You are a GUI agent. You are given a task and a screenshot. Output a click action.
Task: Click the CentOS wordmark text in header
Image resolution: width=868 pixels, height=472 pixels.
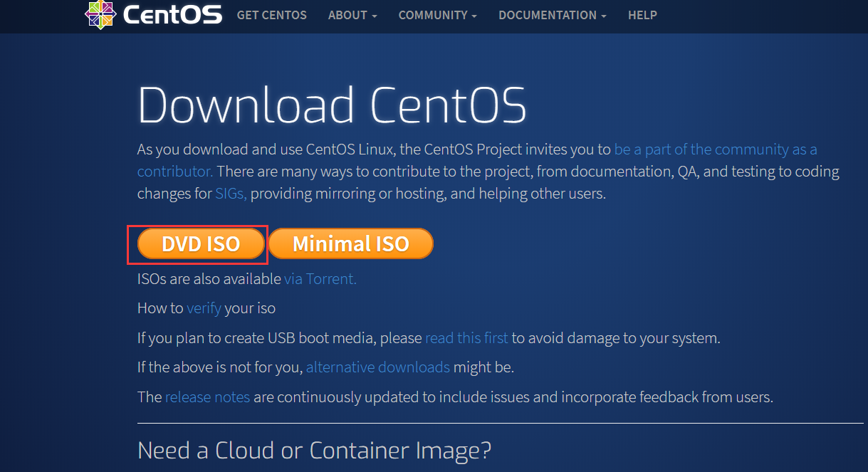click(x=172, y=15)
